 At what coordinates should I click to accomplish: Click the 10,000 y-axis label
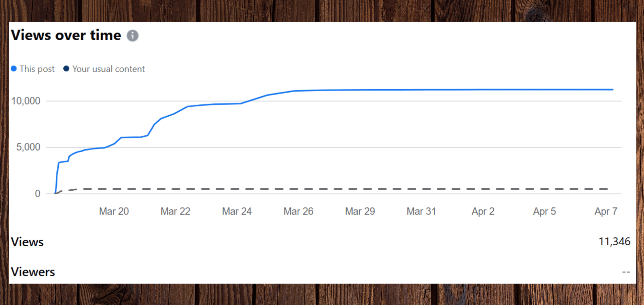click(26, 101)
